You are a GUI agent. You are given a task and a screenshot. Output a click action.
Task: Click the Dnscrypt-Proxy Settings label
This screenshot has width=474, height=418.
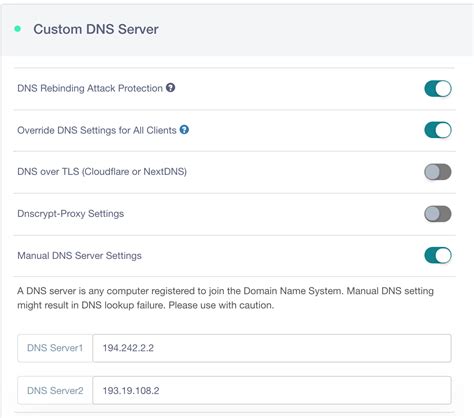(71, 214)
